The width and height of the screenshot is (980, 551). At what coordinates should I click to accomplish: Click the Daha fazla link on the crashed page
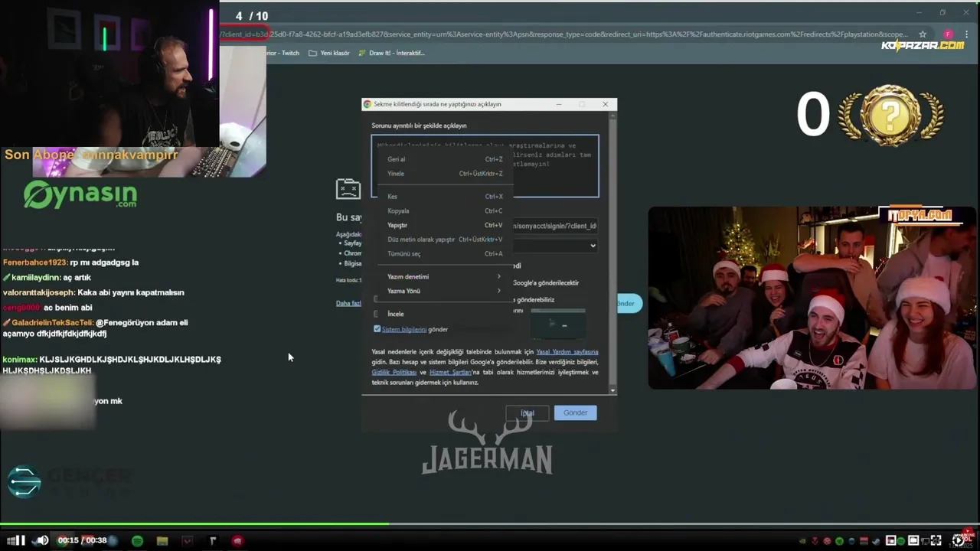348,303
